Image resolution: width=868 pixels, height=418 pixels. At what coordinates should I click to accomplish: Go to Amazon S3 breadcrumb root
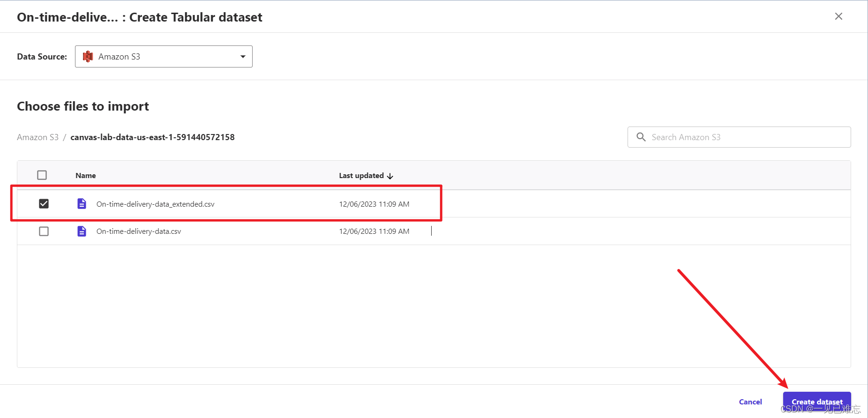pyautogui.click(x=38, y=137)
